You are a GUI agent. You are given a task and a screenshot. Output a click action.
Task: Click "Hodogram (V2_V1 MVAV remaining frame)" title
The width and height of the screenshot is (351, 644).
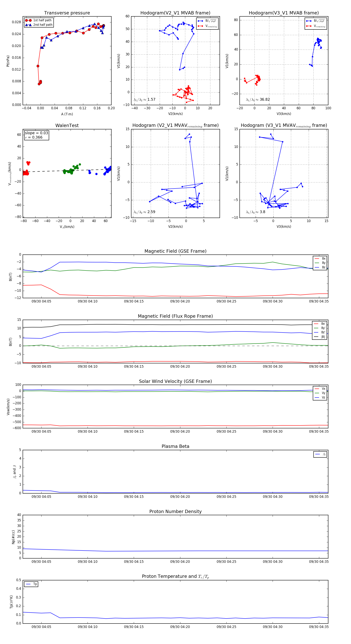point(175,125)
